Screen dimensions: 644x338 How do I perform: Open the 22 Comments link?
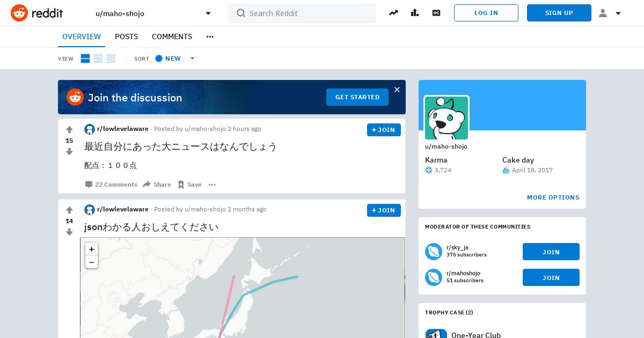click(111, 185)
